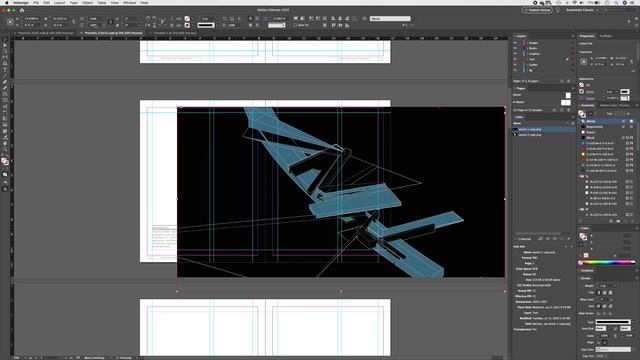Toggle visibility of the Images layer

click(515, 42)
